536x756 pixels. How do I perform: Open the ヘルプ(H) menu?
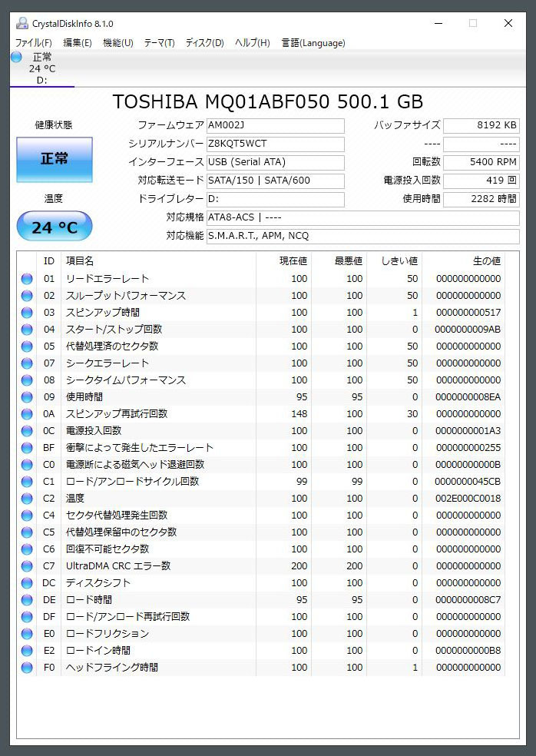(252, 43)
